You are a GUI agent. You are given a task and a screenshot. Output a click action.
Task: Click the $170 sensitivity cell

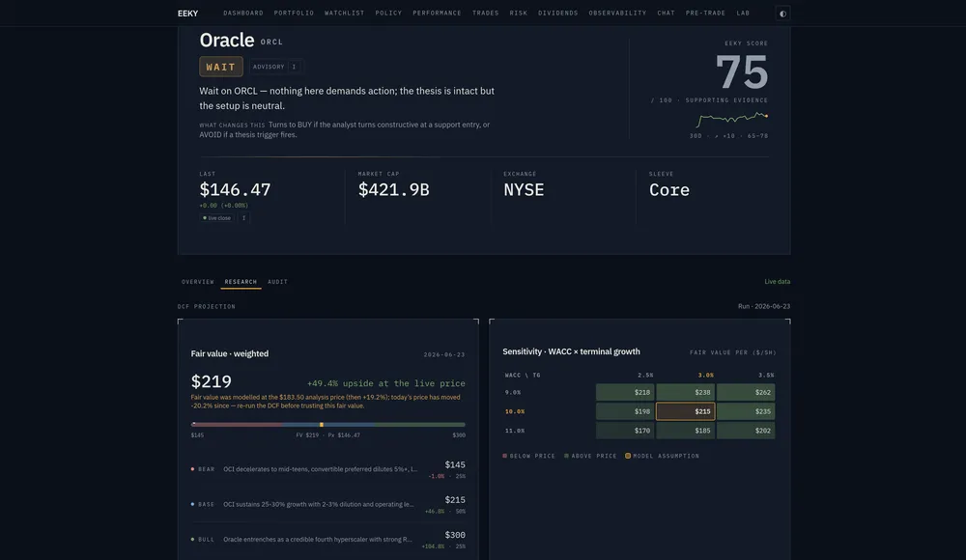click(x=625, y=431)
